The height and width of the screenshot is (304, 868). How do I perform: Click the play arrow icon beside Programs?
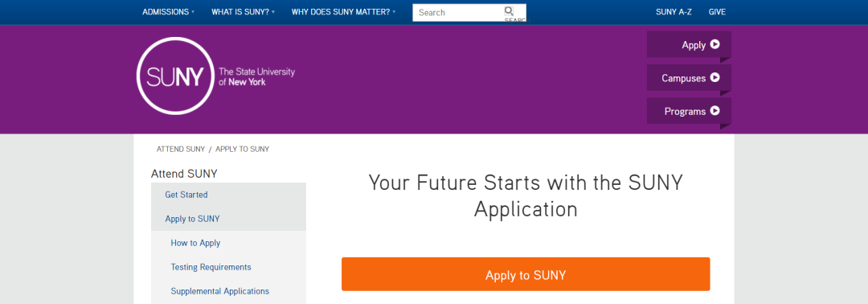714,111
